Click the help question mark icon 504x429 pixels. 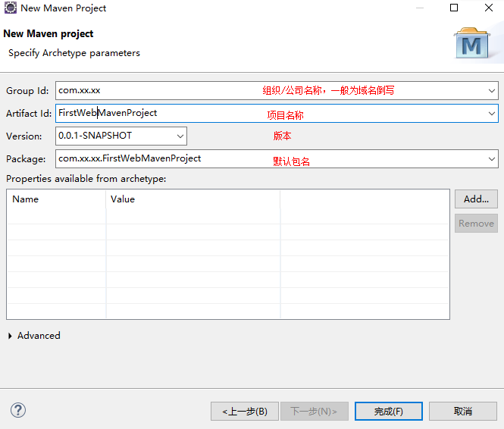point(18,410)
